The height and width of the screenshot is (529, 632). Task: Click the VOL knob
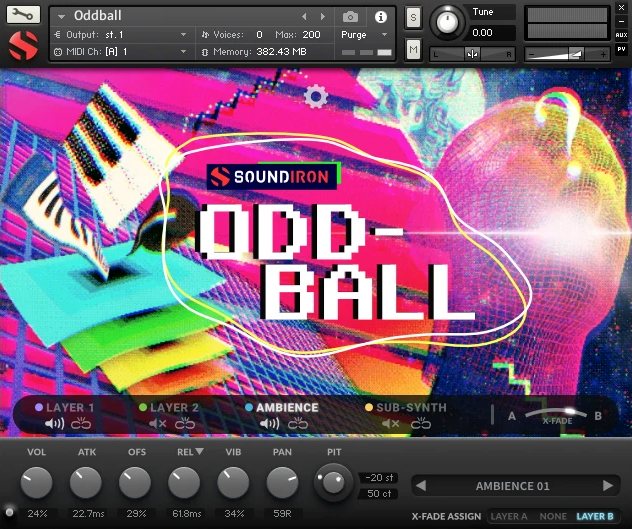pos(36,482)
